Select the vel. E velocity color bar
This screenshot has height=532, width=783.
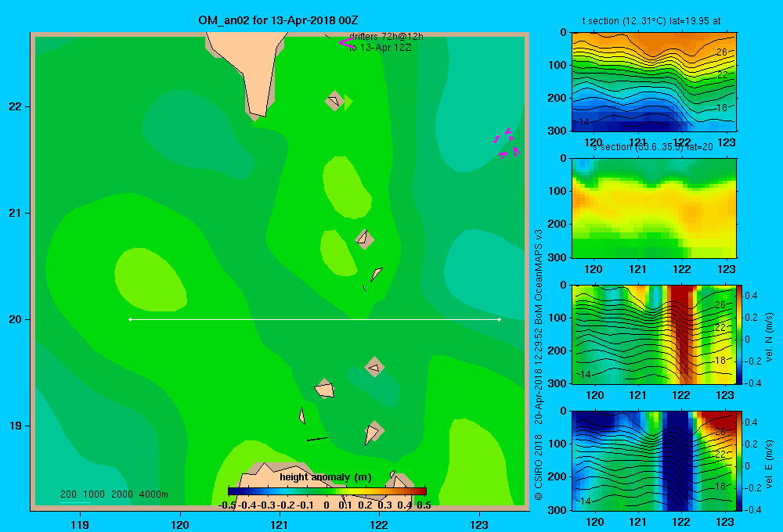(x=739, y=461)
